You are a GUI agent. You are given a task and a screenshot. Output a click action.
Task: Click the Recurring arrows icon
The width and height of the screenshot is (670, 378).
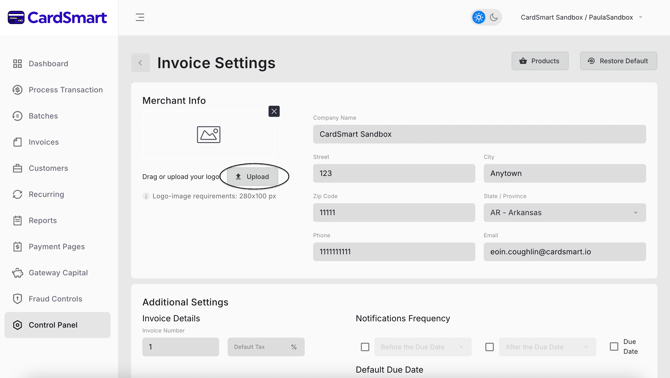coord(18,194)
